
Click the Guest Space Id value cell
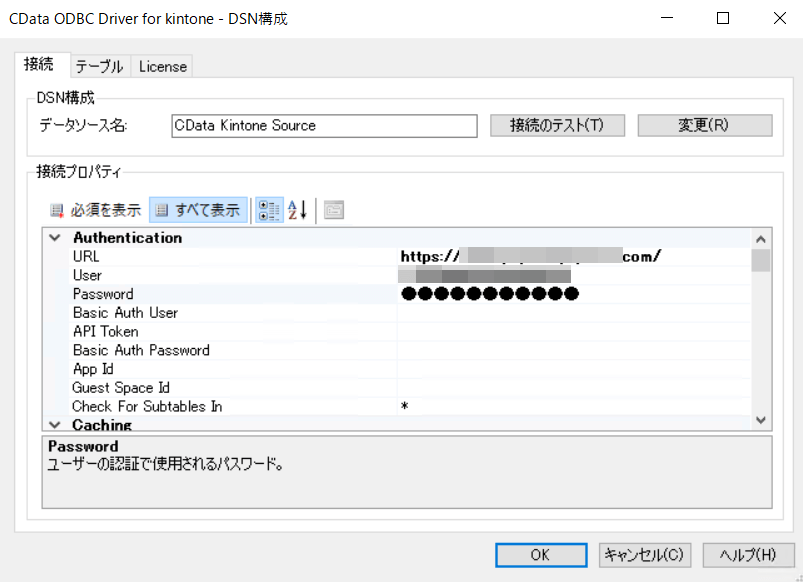tap(574, 388)
